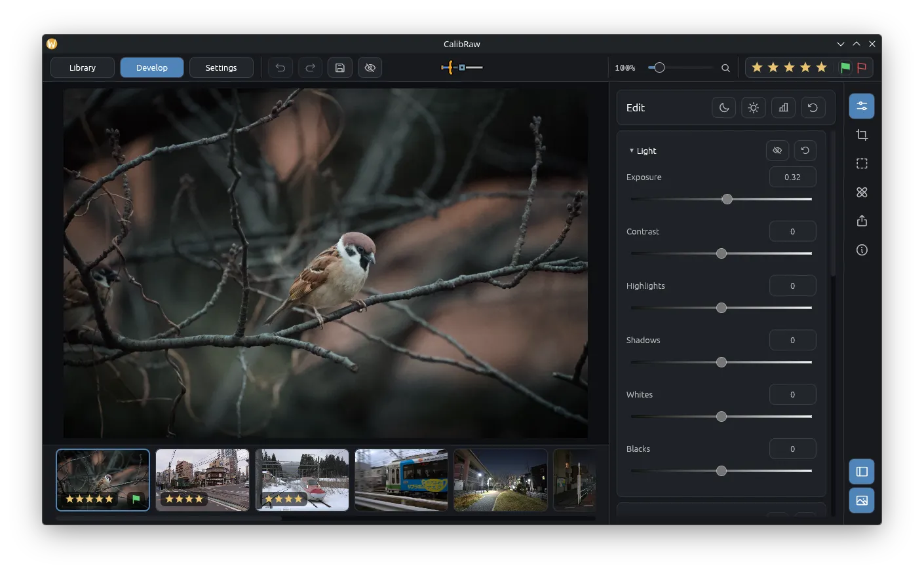Open the histogram chart icon

click(x=783, y=108)
